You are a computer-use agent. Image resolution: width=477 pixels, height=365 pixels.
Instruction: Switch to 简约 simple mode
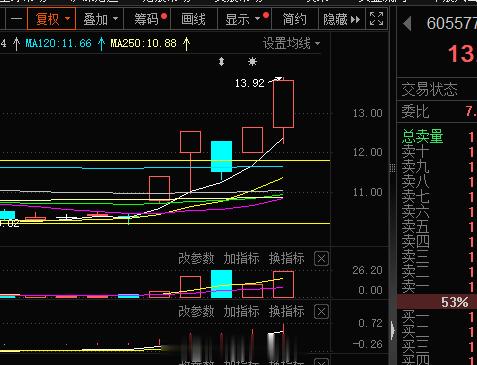[x=295, y=19]
